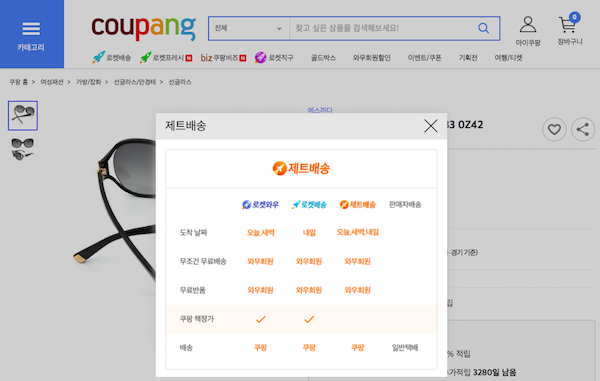Click 일반택배 delivery text
The width and height of the screenshot is (600, 381).
tap(405, 348)
